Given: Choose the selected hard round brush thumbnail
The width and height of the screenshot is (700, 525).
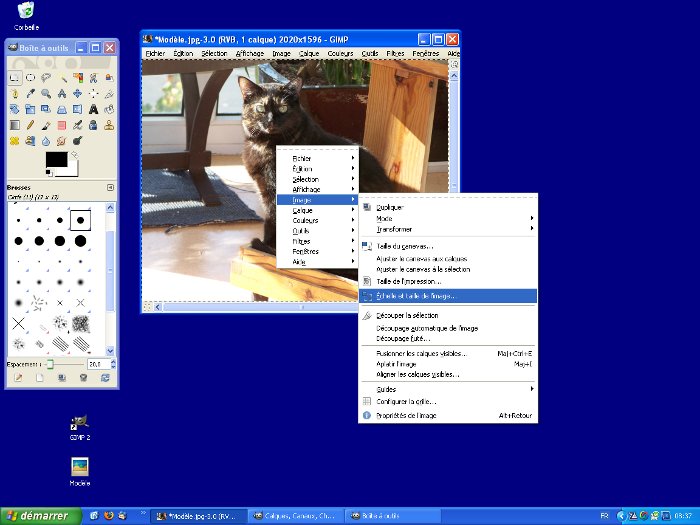Looking at the screenshot, I should click(80, 221).
